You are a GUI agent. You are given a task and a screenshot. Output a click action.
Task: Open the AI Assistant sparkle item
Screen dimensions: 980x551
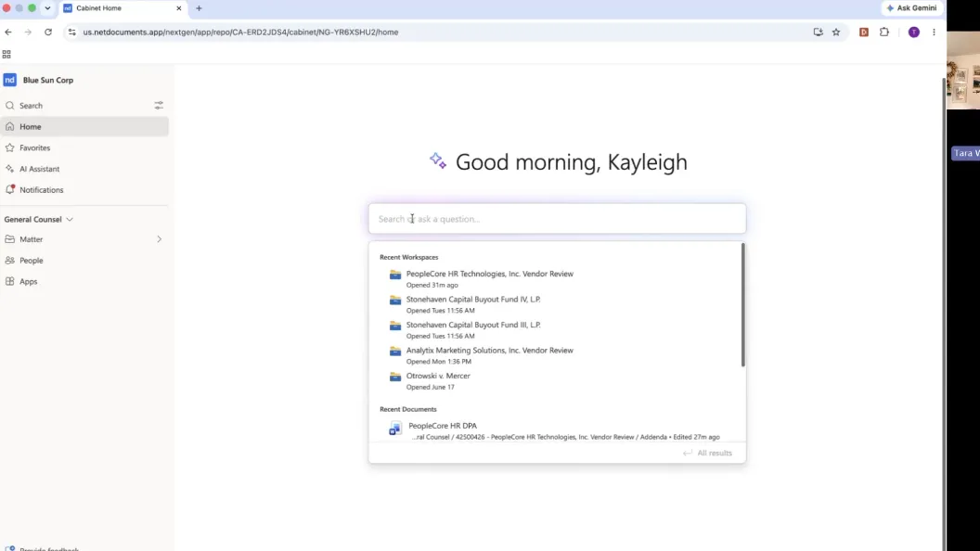[x=10, y=169]
